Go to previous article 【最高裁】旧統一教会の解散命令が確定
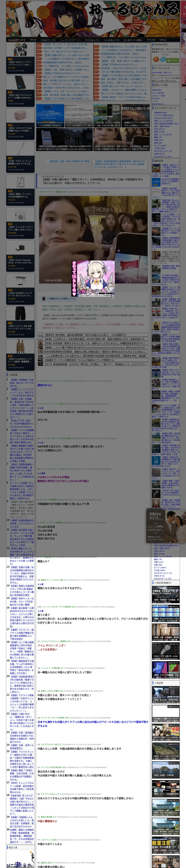This screenshot has height=868, width=186. coord(68,161)
